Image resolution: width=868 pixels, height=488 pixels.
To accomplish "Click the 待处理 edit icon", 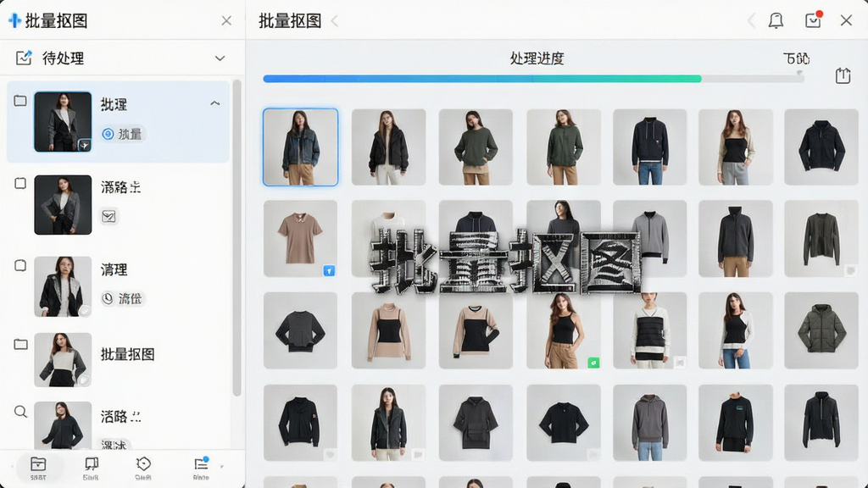I will point(24,58).
